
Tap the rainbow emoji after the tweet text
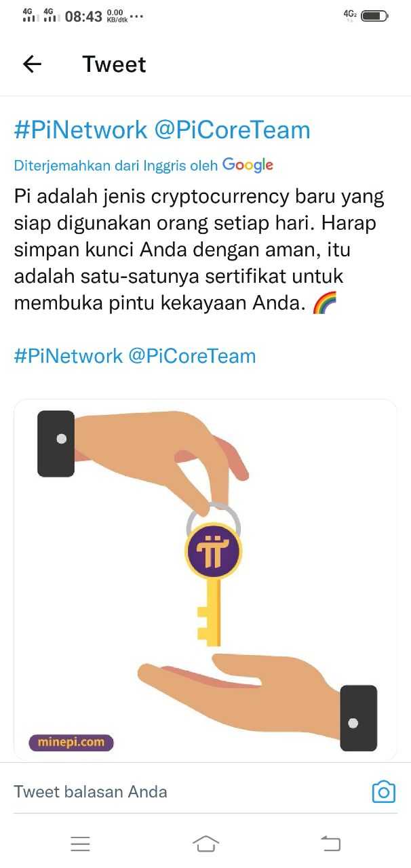coord(324,303)
